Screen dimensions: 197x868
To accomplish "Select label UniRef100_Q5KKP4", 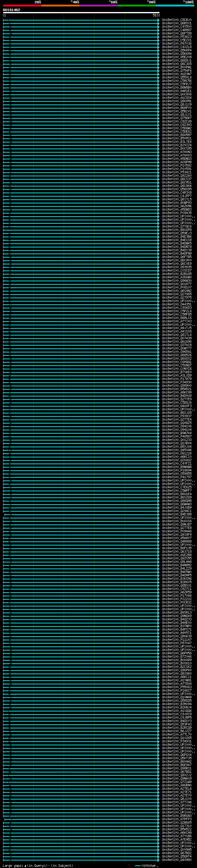I will coord(176,50).
